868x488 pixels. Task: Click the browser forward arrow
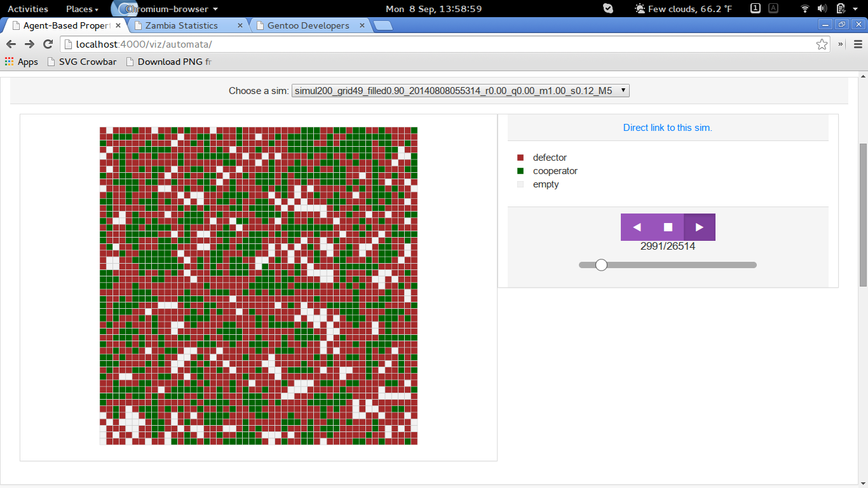point(29,44)
